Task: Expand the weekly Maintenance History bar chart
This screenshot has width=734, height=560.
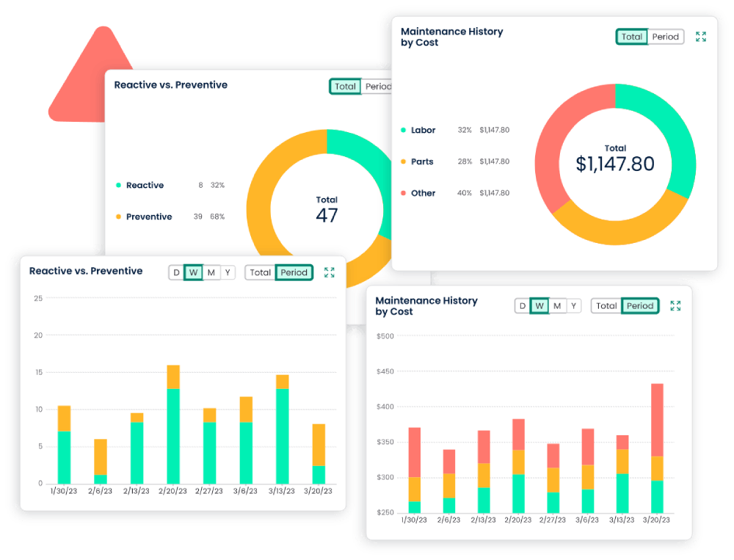Action: pos(675,306)
